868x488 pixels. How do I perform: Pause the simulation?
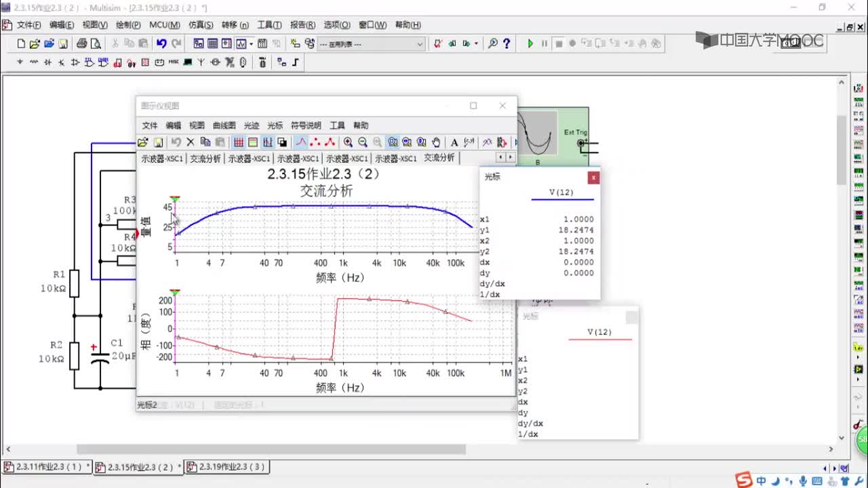coord(544,43)
